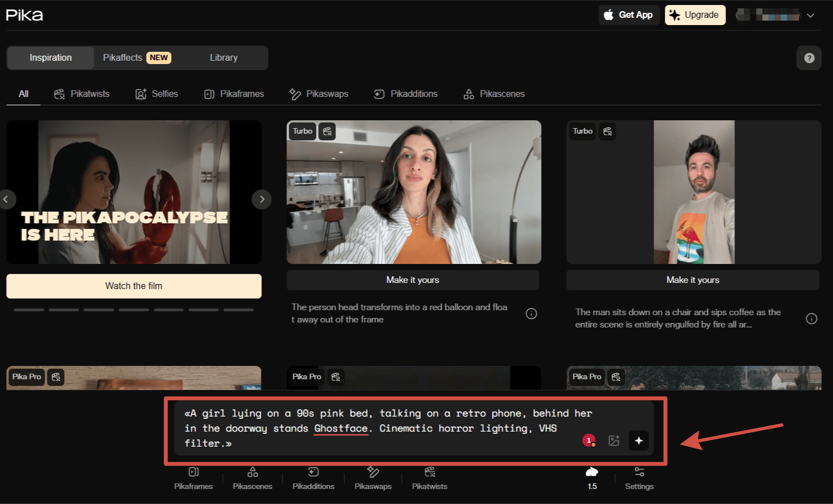Show info for the red balloon prompt
This screenshot has width=833, height=504.
[532, 314]
